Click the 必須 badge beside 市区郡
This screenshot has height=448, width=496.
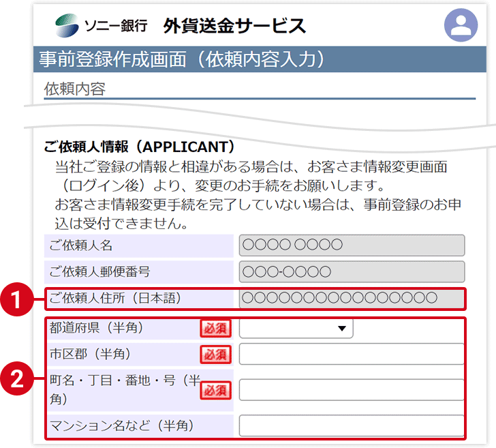point(215,355)
